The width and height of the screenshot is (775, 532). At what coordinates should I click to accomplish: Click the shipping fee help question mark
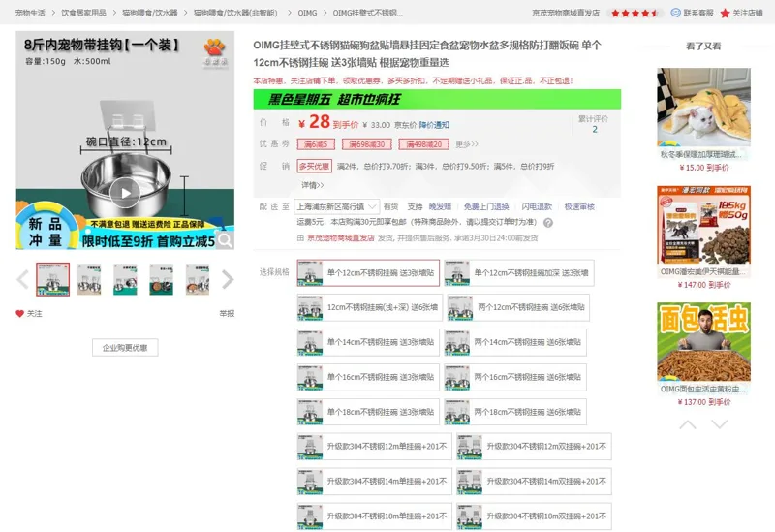click(548, 223)
